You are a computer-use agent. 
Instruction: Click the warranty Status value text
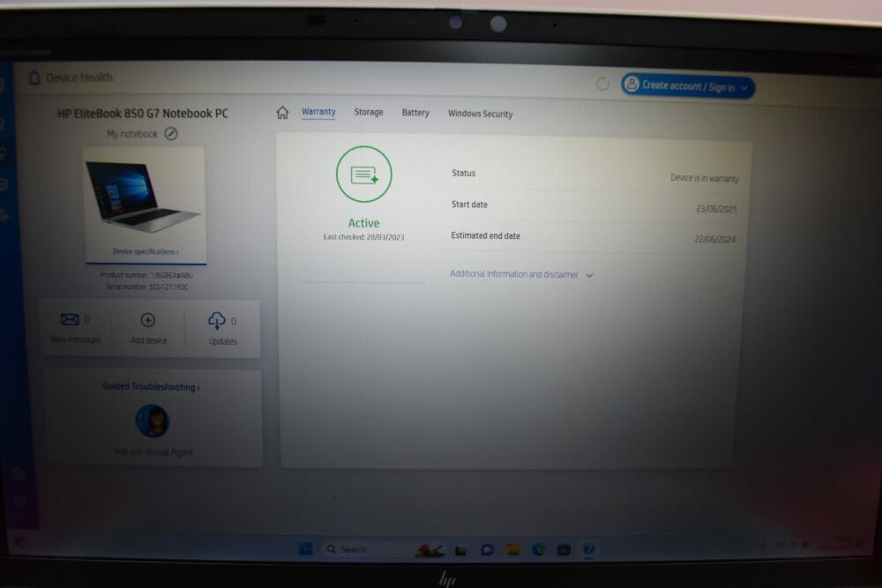coord(704,178)
